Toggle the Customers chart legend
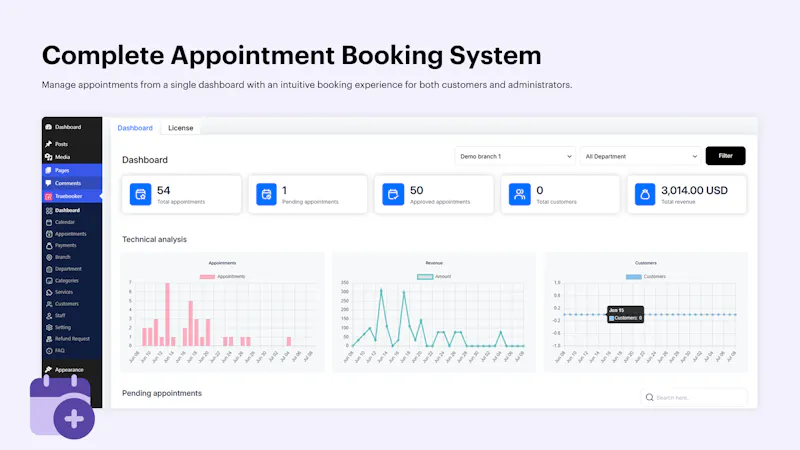This screenshot has width=800, height=450. (646, 277)
